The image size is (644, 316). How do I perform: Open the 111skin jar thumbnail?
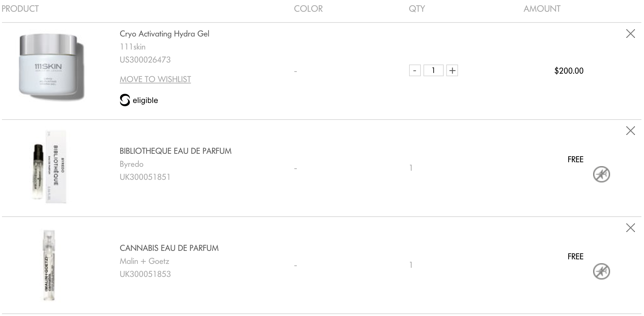click(x=52, y=67)
